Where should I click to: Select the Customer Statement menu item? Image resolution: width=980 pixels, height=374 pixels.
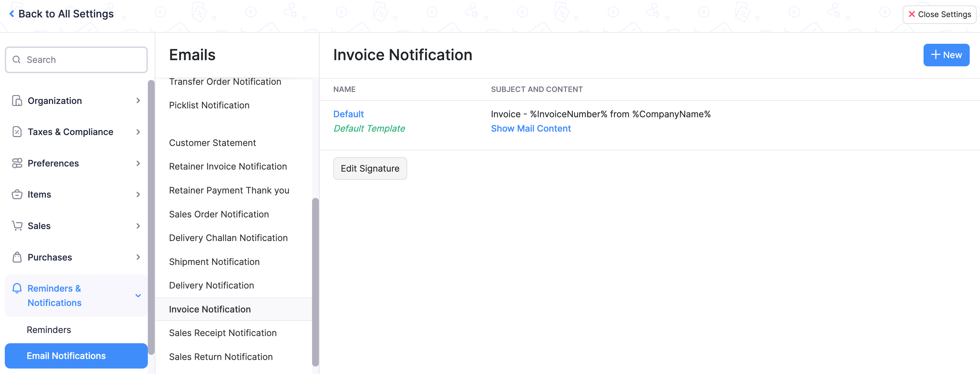tap(212, 142)
